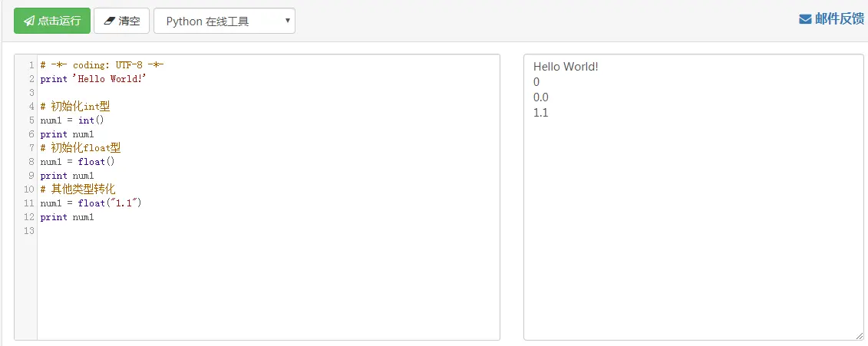Click the Hello World! output text

pos(566,67)
